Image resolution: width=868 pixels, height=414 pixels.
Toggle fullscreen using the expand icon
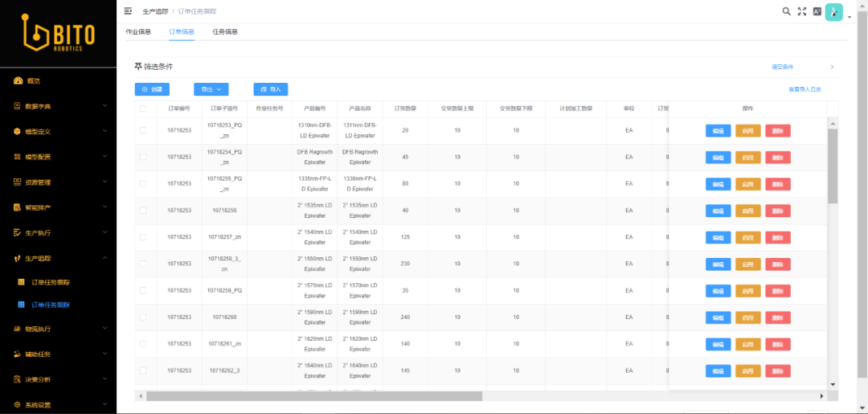[x=801, y=11]
